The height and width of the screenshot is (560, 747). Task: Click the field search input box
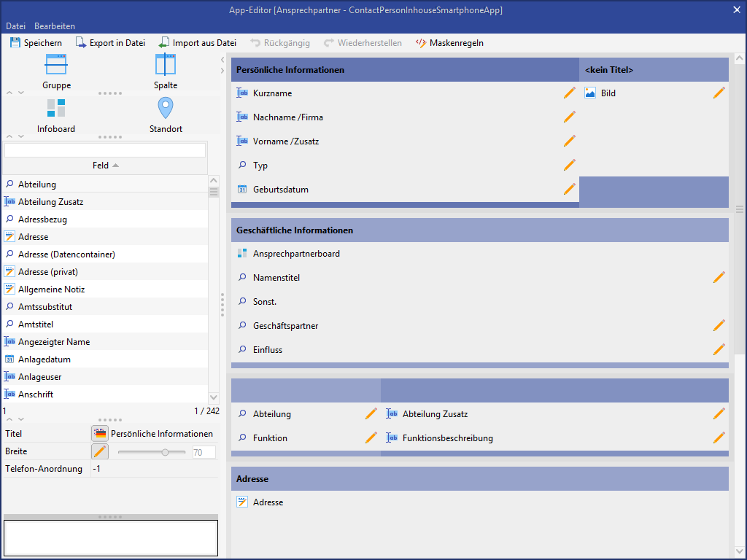tap(105, 150)
